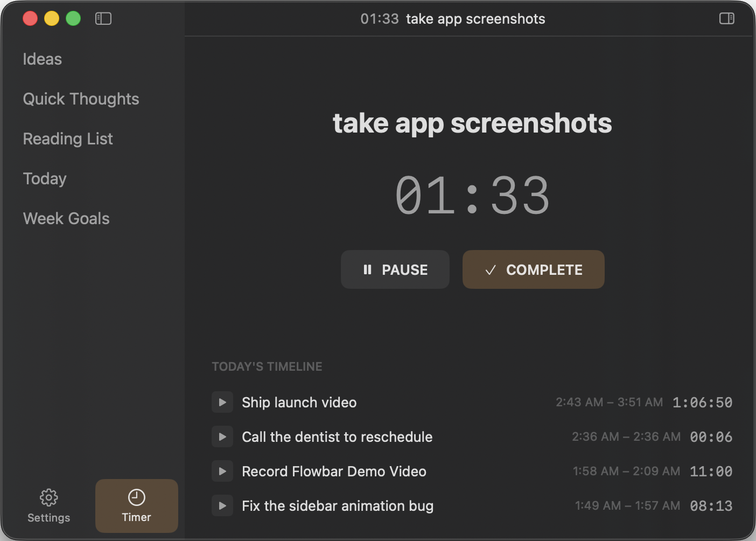Image resolution: width=756 pixels, height=541 pixels.
Task: Play the Fix sidebar animation bug entry
Action: point(222,505)
